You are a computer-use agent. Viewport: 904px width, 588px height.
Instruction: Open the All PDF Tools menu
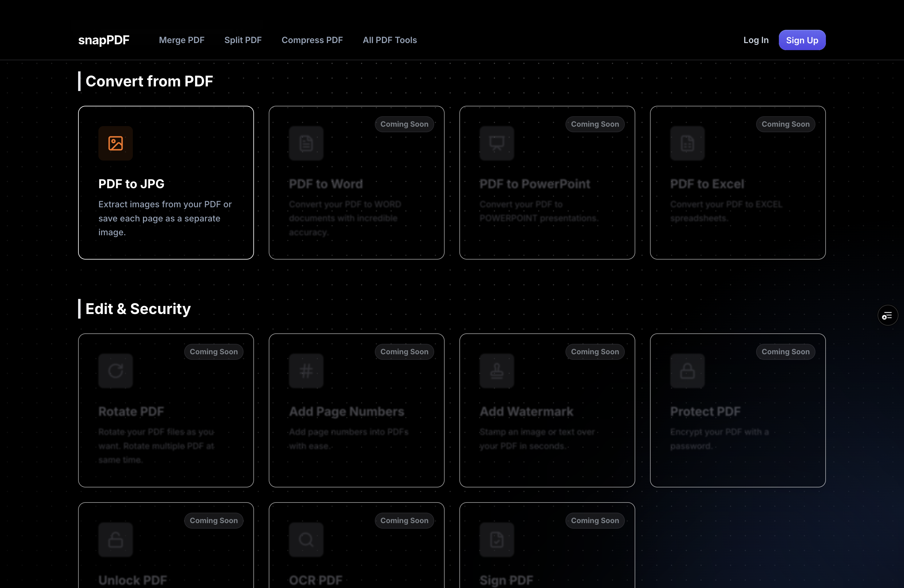(390, 40)
